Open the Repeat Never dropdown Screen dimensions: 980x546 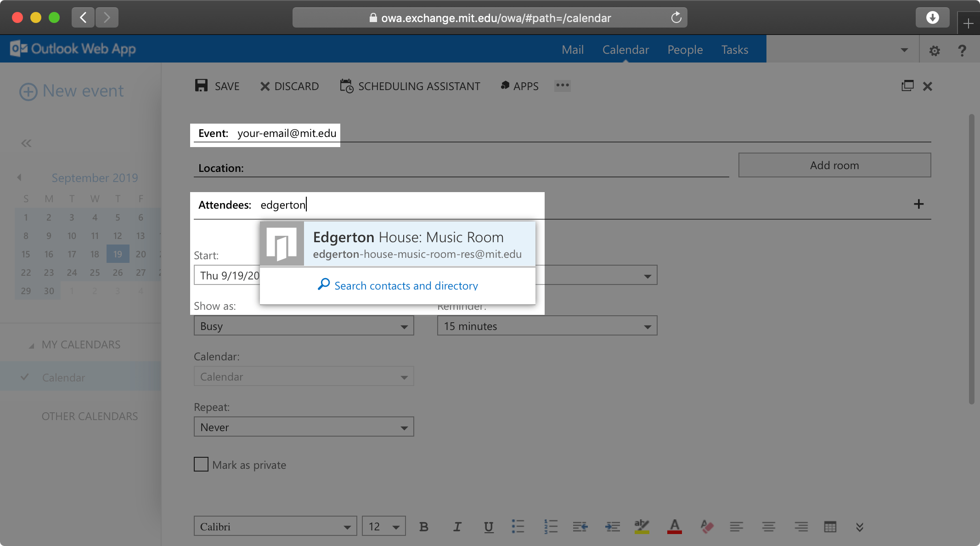point(304,427)
